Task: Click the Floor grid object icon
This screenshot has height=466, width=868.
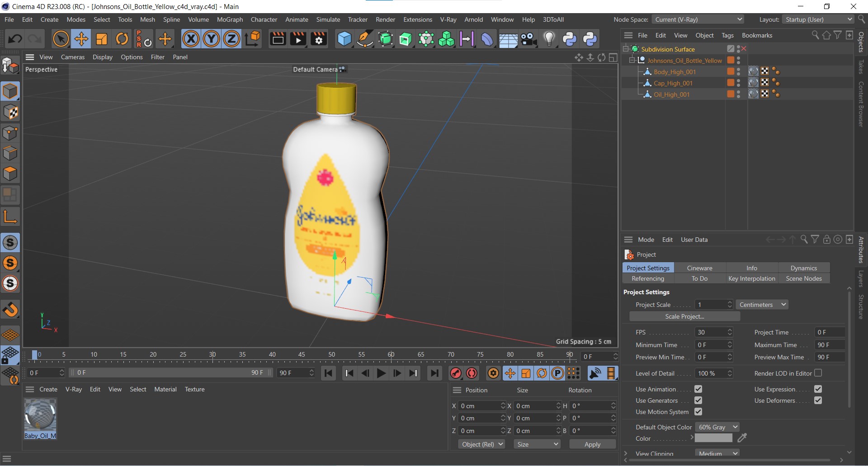Action: coord(508,39)
